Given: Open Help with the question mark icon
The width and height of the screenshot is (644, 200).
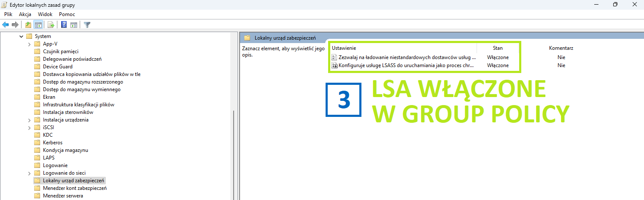Looking at the screenshot, I should tap(64, 25).
